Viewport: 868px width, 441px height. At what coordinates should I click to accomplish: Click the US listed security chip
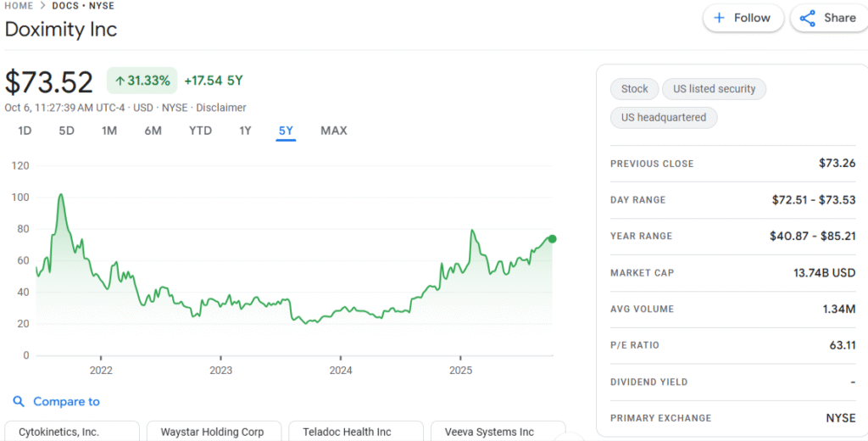714,89
